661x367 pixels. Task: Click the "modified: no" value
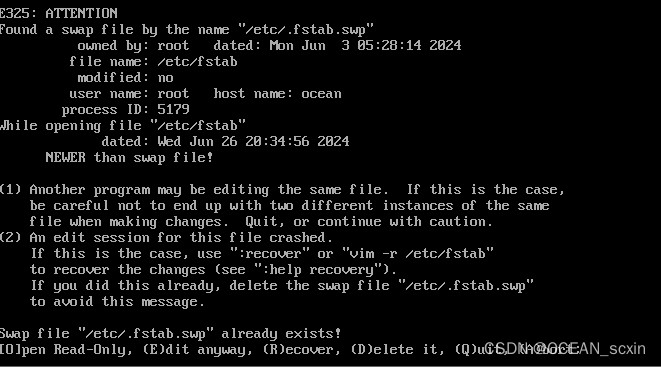point(125,78)
